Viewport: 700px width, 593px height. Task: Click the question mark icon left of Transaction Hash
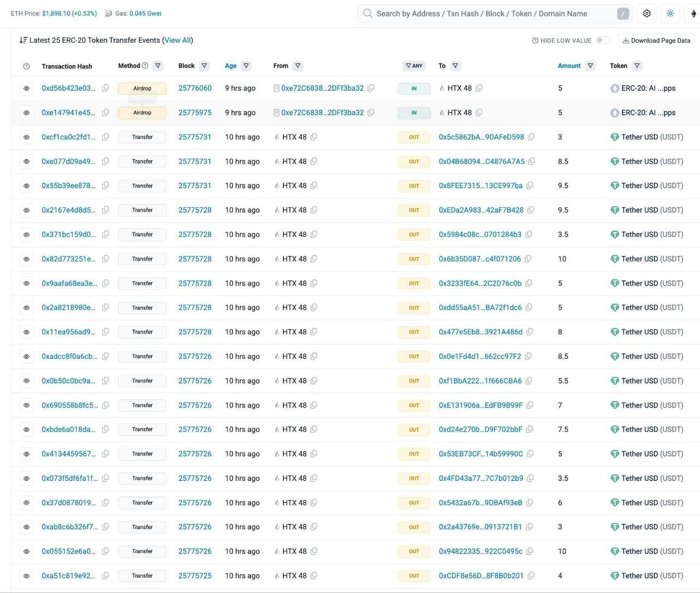(26, 66)
